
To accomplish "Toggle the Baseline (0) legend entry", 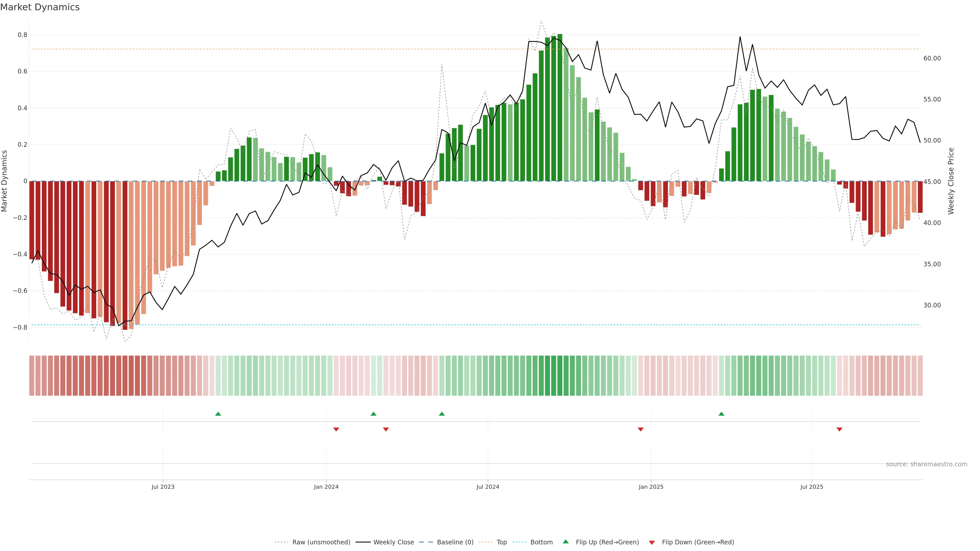I will coord(455,542).
